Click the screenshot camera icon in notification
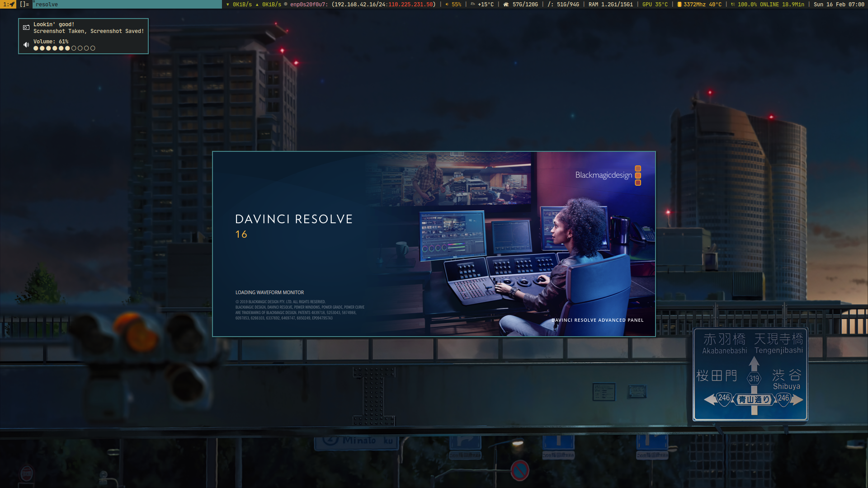Viewport: 868px width, 488px height. tap(26, 28)
